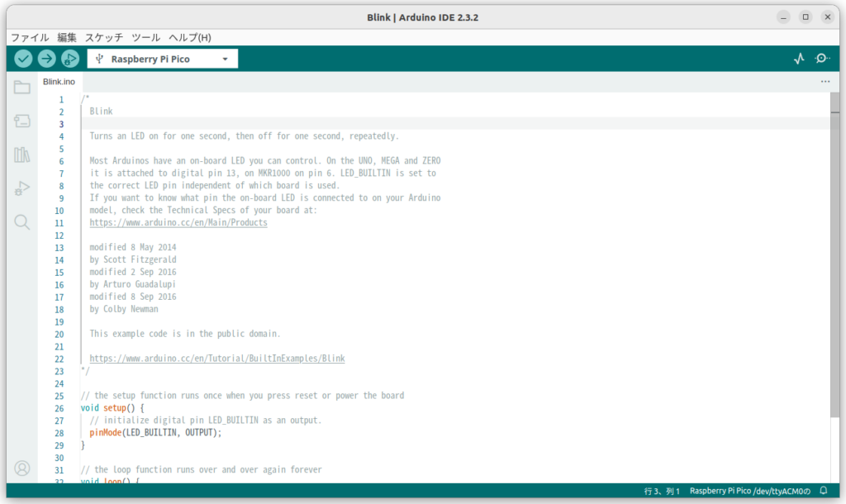Open the ファイル menu
Viewport: 846px width, 504px height.
point(30,37)
